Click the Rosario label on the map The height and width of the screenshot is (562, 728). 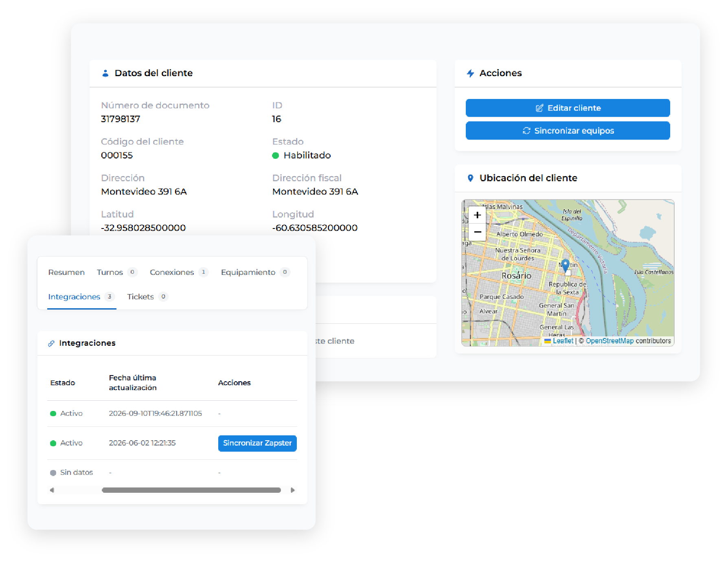point(516,276)
